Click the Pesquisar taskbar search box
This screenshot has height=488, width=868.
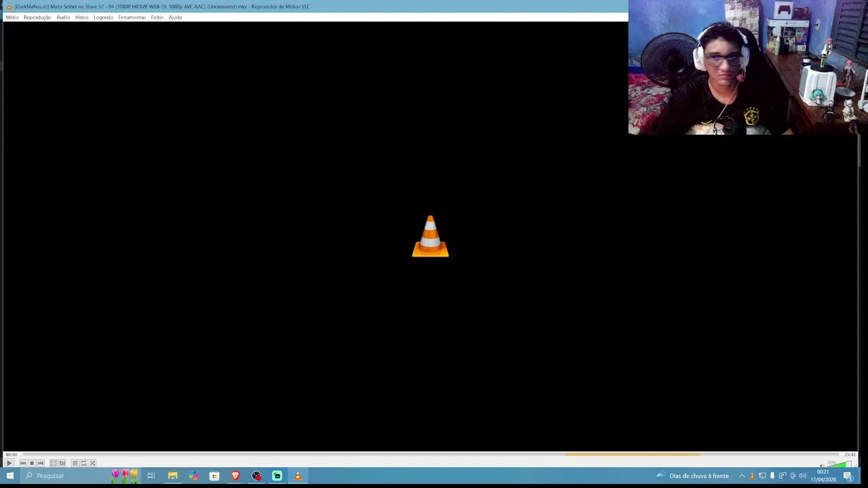[80, 476]
